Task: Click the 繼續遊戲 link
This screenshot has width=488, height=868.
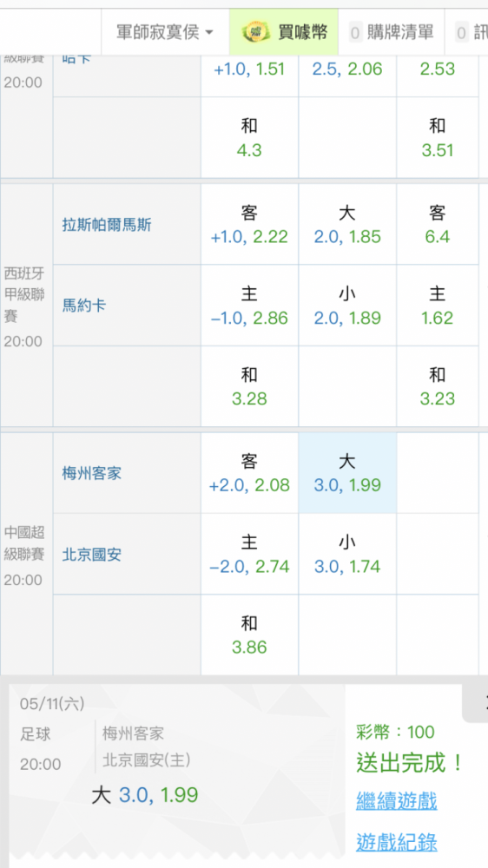Action: (x=397, y=801)
